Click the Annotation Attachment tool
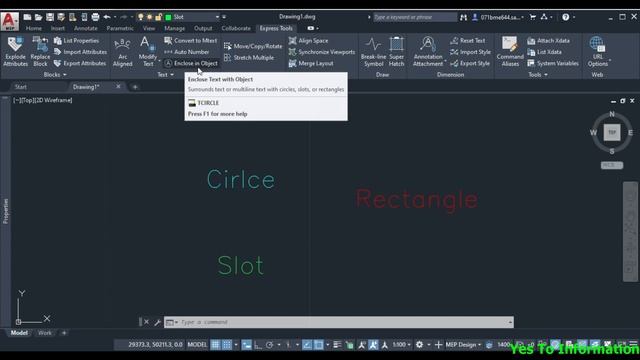The image size is (640, 360). 428,51
